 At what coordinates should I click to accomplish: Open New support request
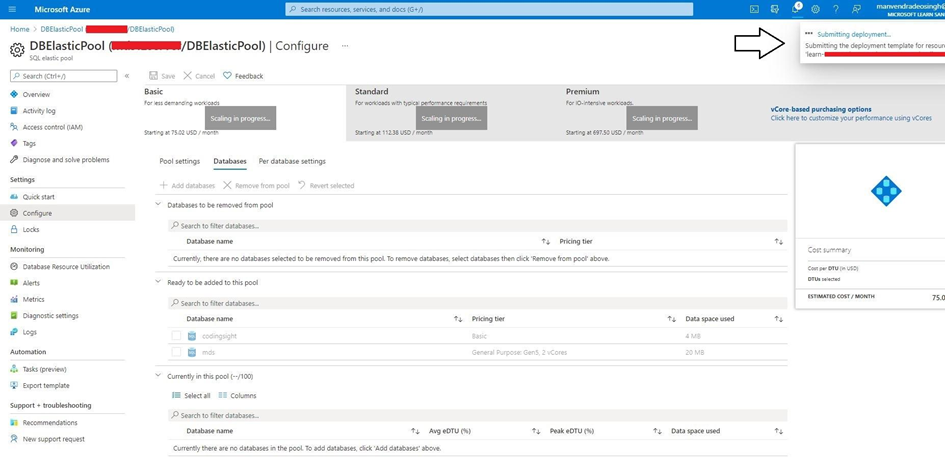(54, 439)
